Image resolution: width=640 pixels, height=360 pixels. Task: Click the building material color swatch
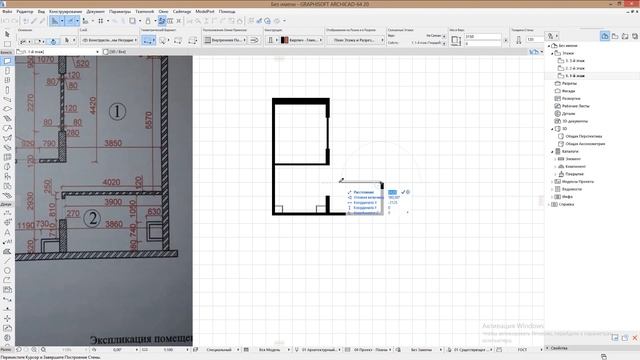point(284,40)
